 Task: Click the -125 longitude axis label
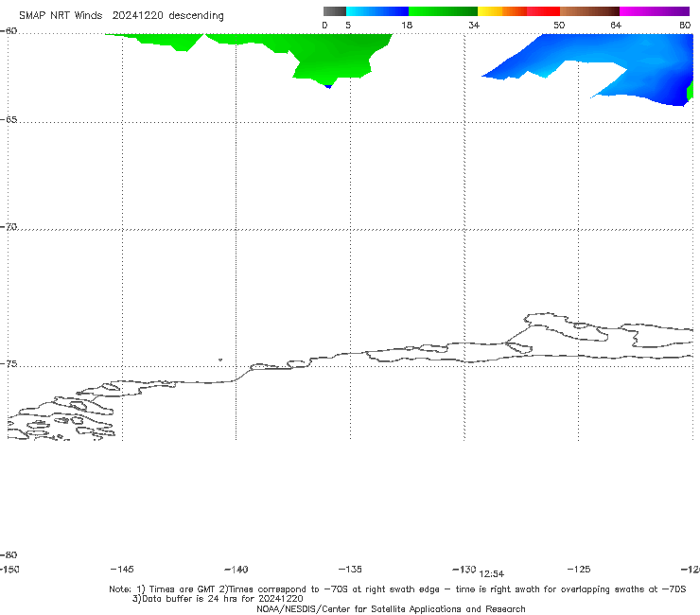tap(579, 570)
